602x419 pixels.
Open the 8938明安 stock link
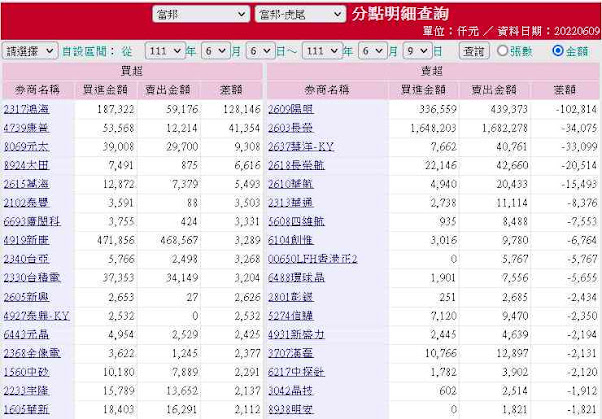pos(291,409)
